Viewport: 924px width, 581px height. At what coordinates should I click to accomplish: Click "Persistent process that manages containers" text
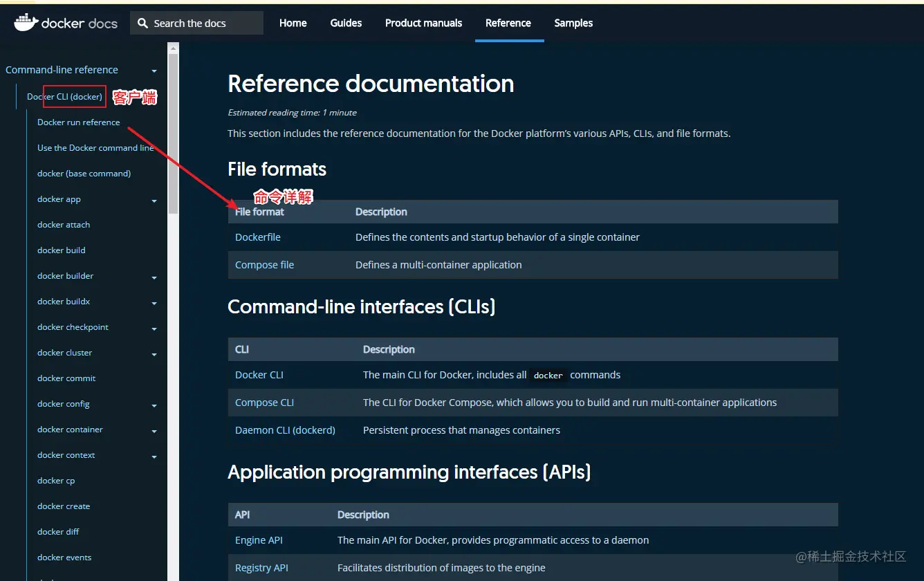[x=461, y=430]
